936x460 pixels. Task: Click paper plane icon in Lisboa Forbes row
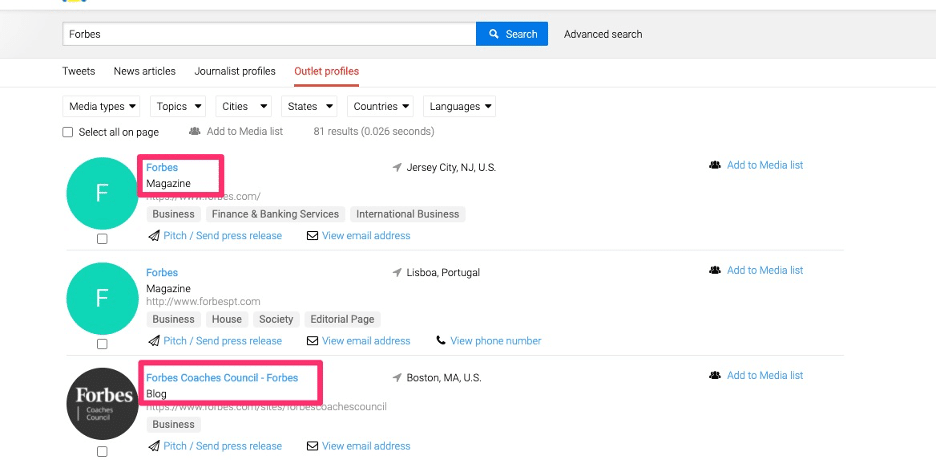point(154,341)
